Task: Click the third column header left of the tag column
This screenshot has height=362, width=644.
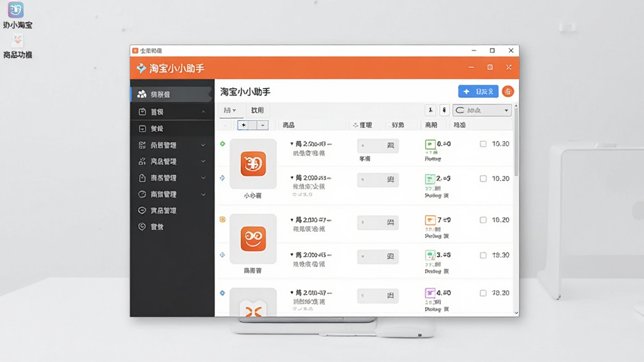Action: (x=397, y=125)
